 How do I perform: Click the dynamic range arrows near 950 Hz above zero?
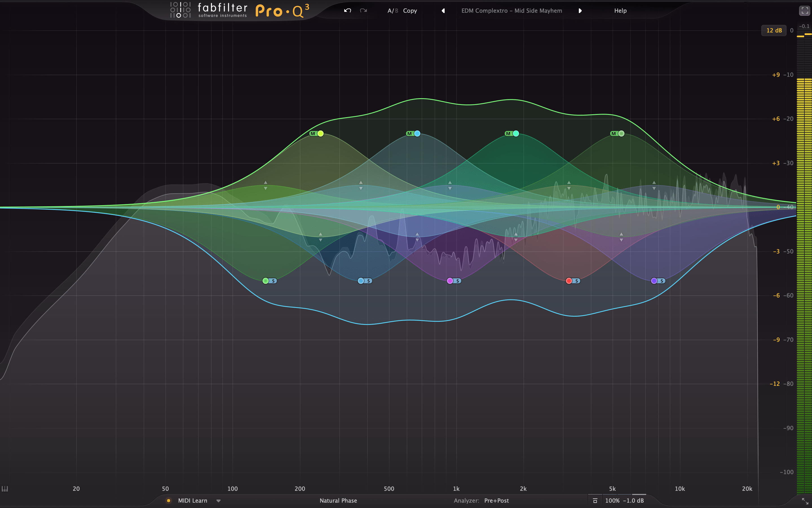[450, 185]
